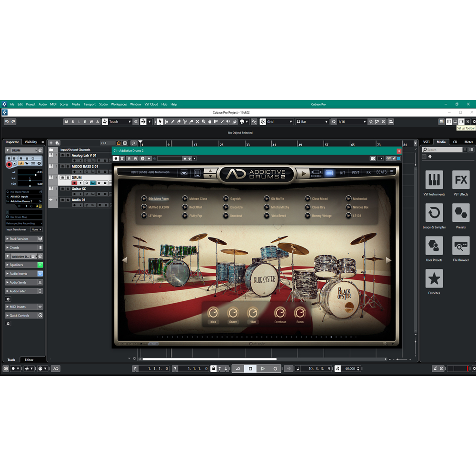Open the Addictive Drums BEATS page

click(381, 172)
